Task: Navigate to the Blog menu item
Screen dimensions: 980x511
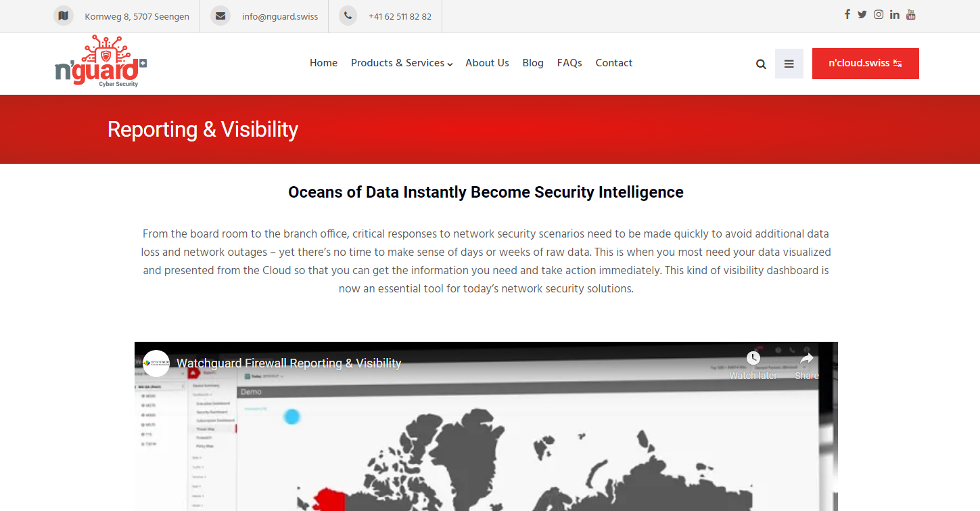Action: tap(533, 63)
